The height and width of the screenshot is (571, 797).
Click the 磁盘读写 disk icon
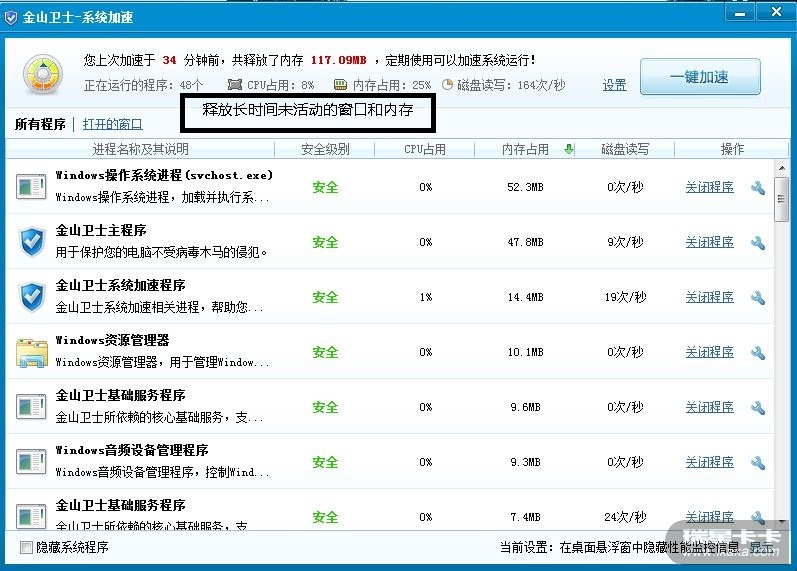pos(447,84)
